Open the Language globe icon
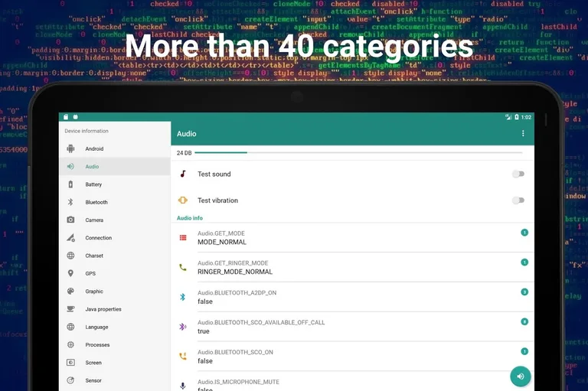 [70, 327]
